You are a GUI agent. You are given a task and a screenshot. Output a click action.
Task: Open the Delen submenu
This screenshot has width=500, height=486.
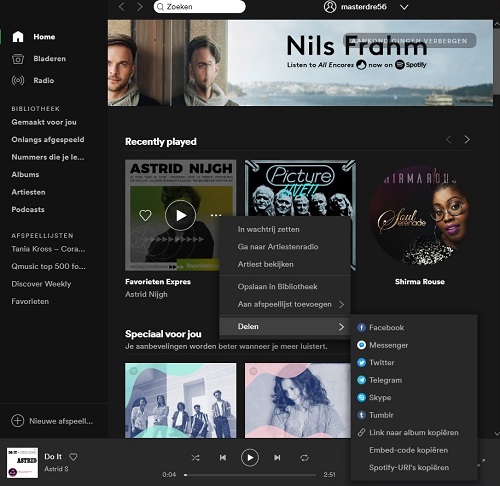point(285,326)
